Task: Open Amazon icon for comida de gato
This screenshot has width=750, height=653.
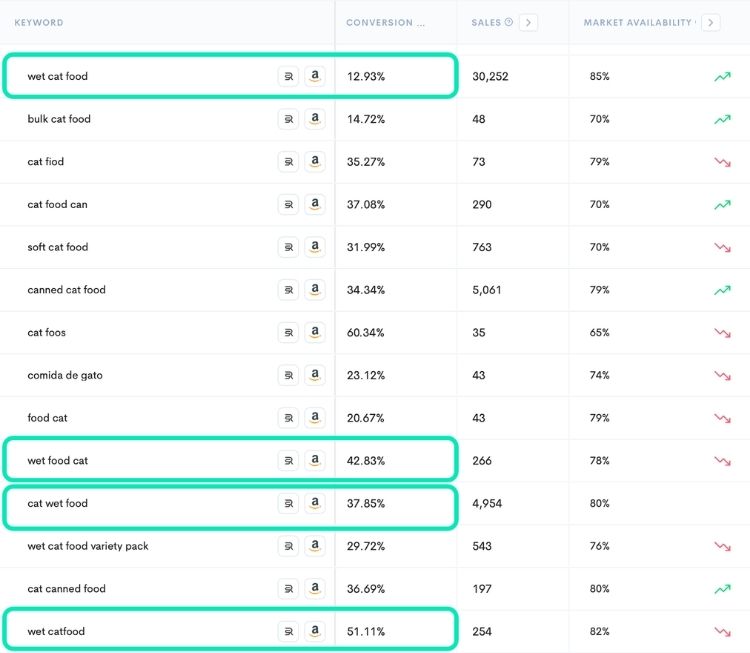Action: 314,375
